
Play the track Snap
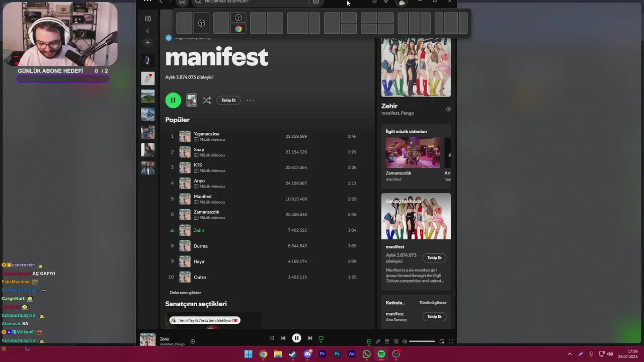266,152
